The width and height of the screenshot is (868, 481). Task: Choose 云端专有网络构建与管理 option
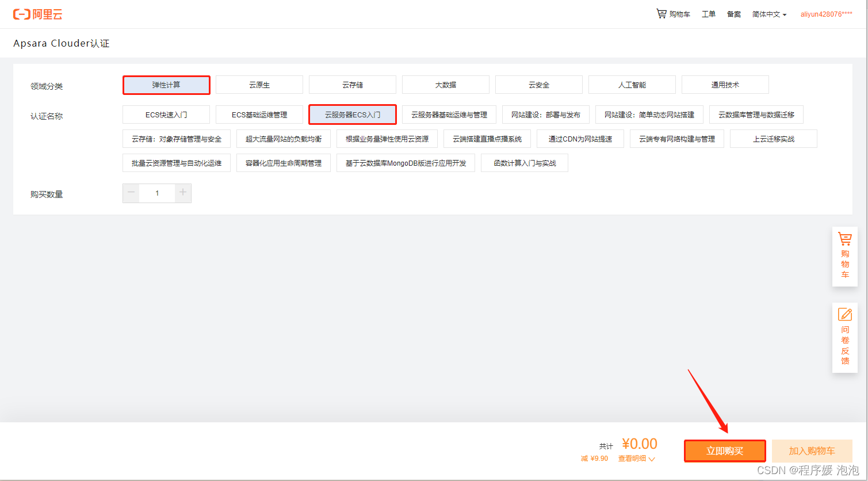click(677, 139)
